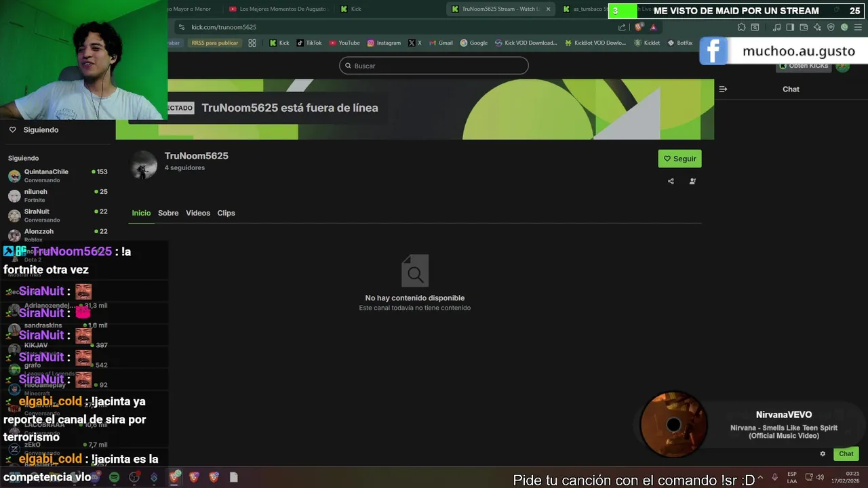
Task: Open the RRSS para publicar bookmark folder
Action: pos(215,43)
